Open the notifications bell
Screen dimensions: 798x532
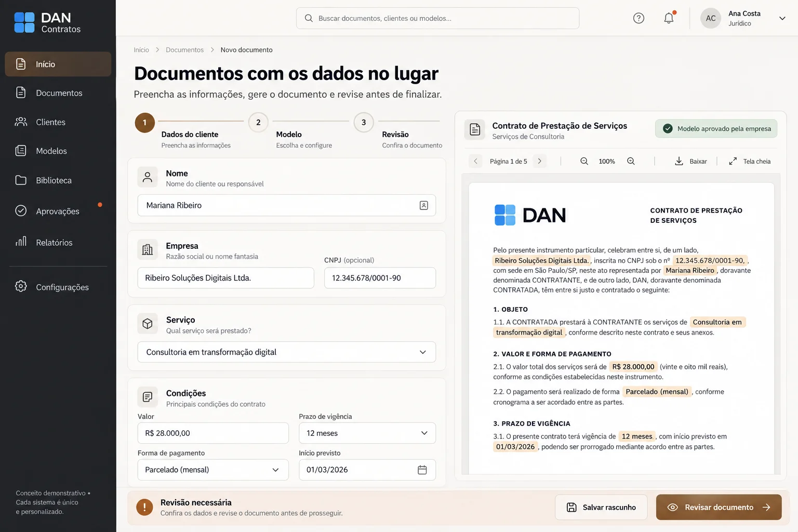(x=669, y=18)
